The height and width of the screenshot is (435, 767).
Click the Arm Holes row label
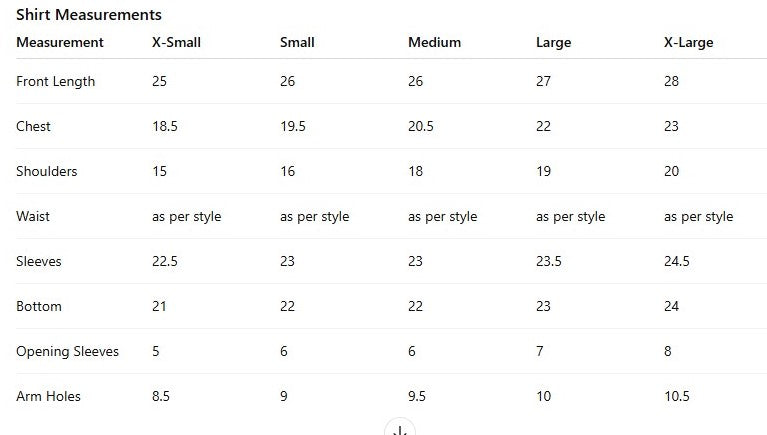click(x=48, y=396)
